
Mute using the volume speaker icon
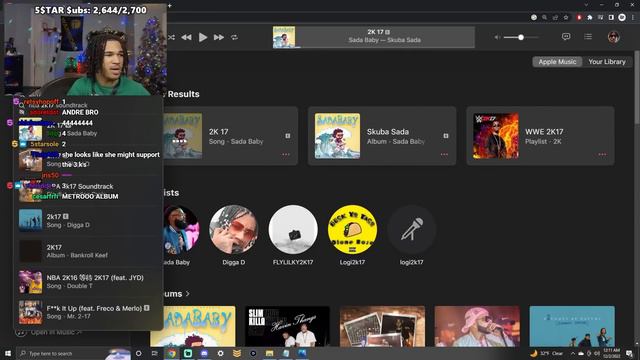(497, 37)
